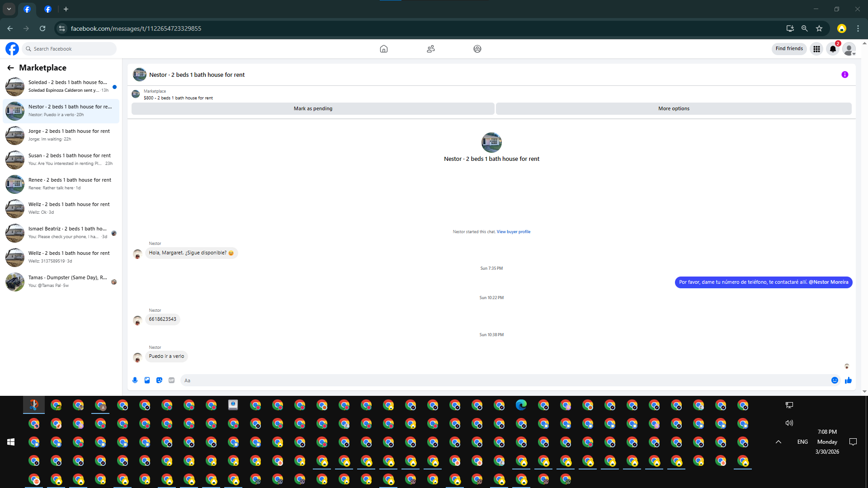
Task: Open Facebook notifications bell
Action: (833, 49)
